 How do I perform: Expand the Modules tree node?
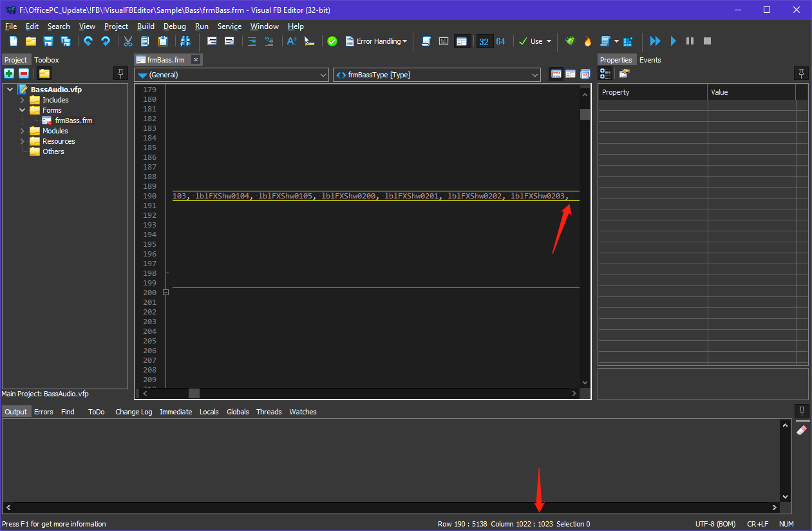click(x=21, y=130)
